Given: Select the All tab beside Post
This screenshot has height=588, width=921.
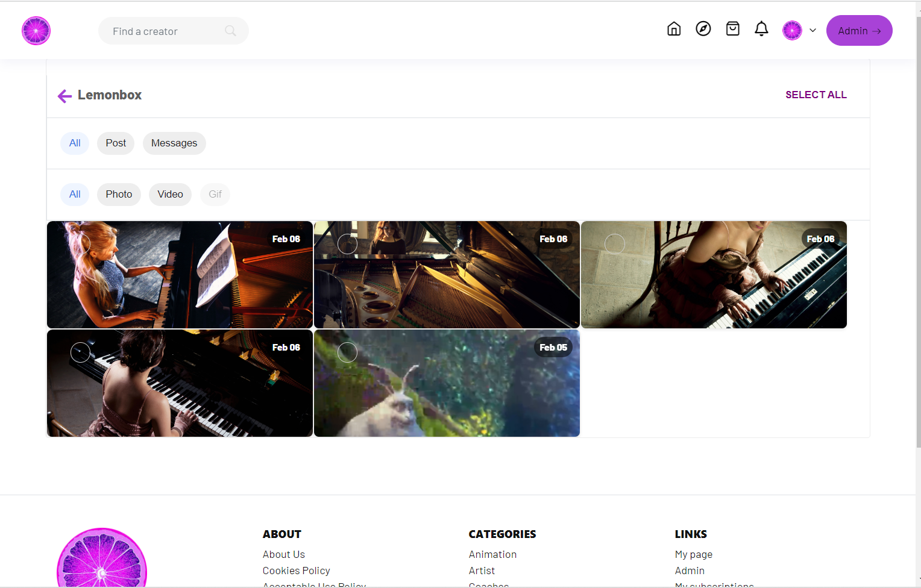Looking at the screenshot, I should click(x=75, y=143).
